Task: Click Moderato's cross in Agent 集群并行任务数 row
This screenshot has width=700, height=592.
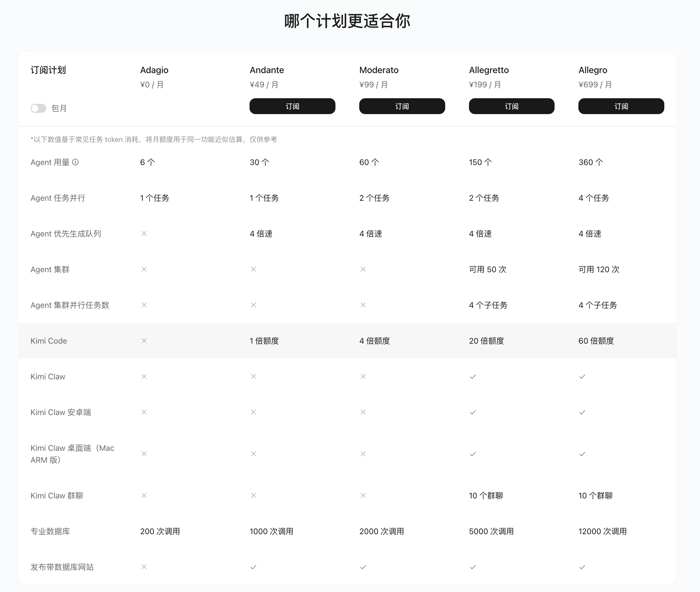Action: 363,305
